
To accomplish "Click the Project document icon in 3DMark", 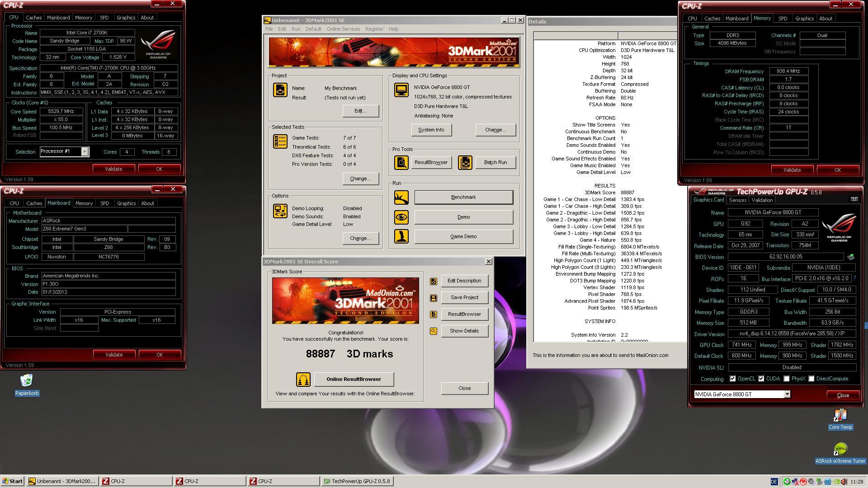I will coord(280,90).
